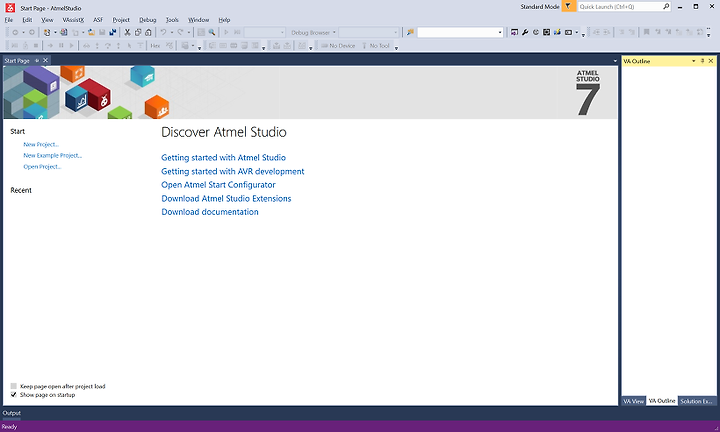
Task: Click the Save All toolbar icon
Action: pos(112,33)
